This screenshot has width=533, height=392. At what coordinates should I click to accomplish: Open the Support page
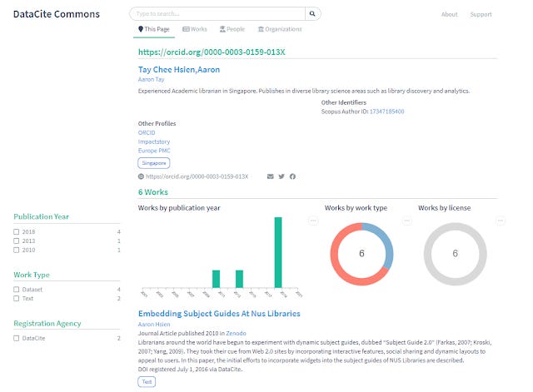tap(481, 14)
